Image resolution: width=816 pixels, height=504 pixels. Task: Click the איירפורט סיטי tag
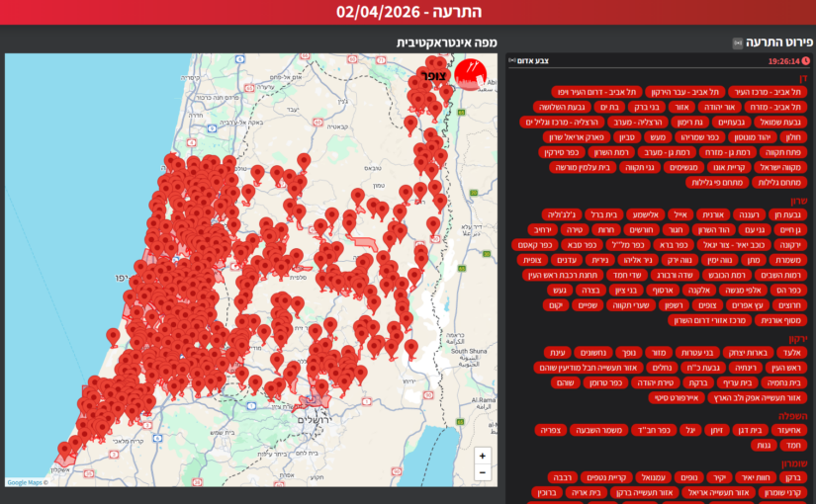(677, 398)
